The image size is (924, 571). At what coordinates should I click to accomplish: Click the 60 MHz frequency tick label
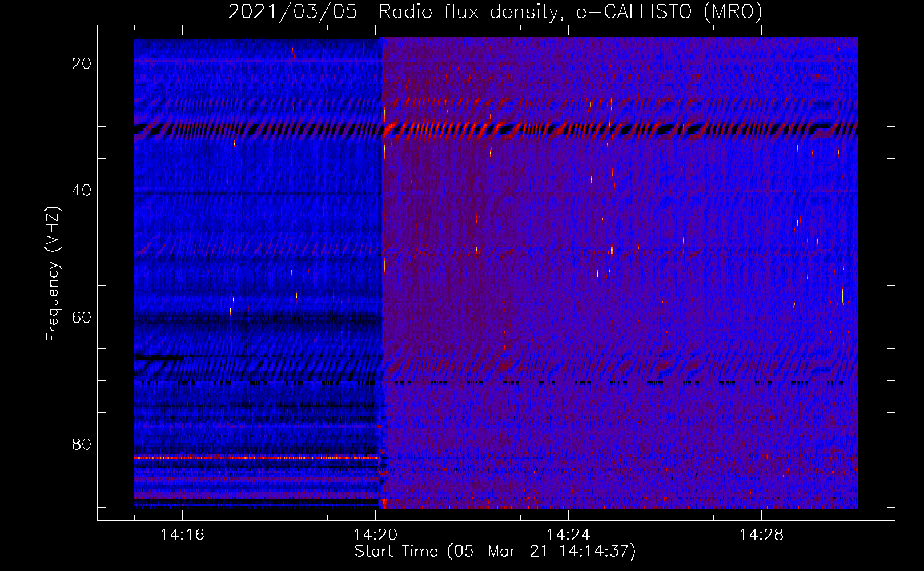(x=82, y=317)
